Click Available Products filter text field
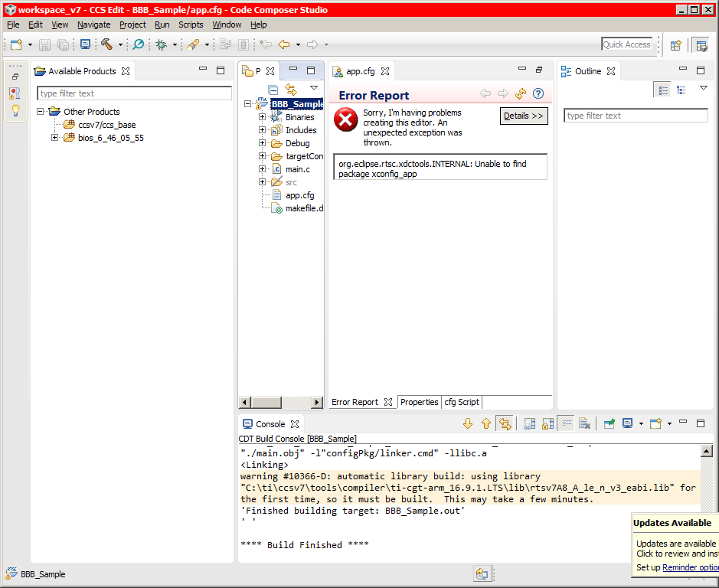The height and width of the screenshot is (588, 719). (x=134, y=93)
